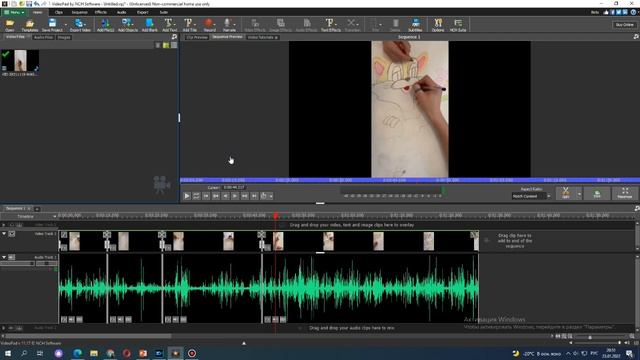Viewport: 640px width, 360px height.
Task: Switch to the Effects ribbon tab
Action: coord(101,12)
